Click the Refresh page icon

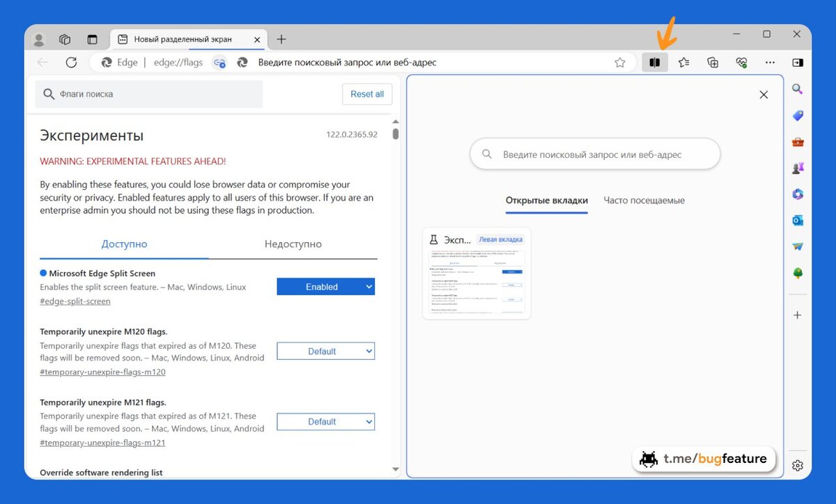(x=71, y=63)
